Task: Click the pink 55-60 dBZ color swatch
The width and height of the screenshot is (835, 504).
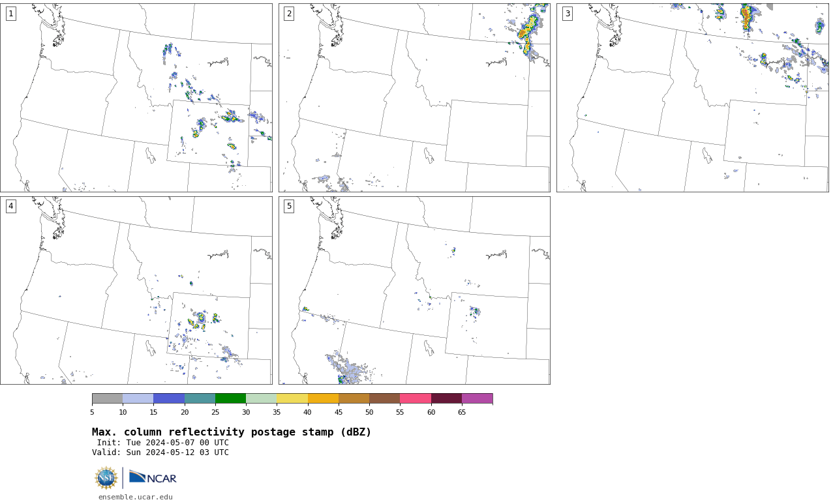Action: [416, 398]
